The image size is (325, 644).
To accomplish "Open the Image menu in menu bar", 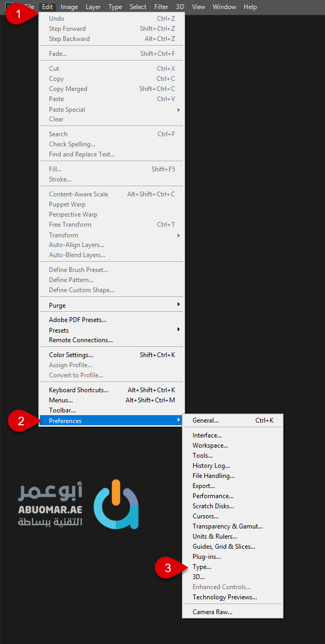I will coord(69,7).
